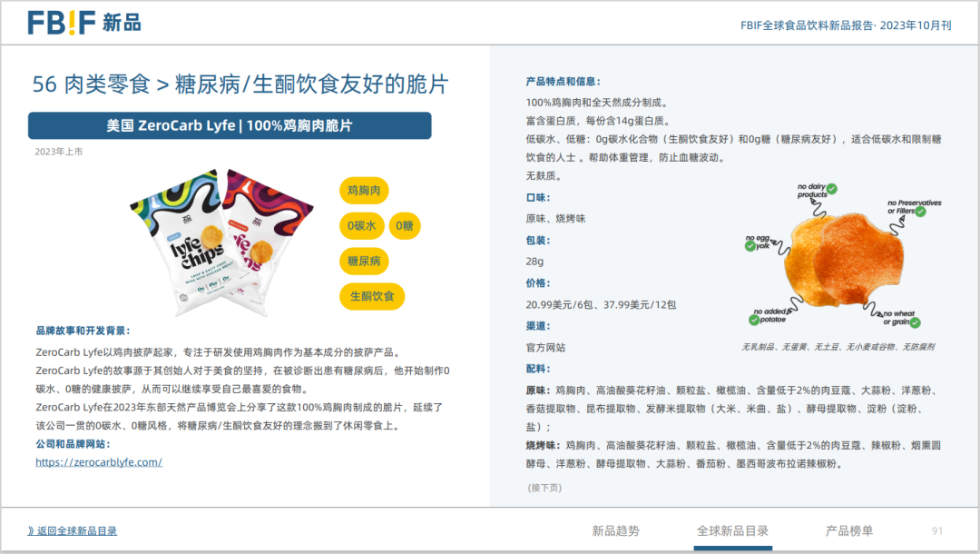Select the 生酮饮食 tag
Screen dimensions: 980x554
pyautogui.click(x=371, y=296)
